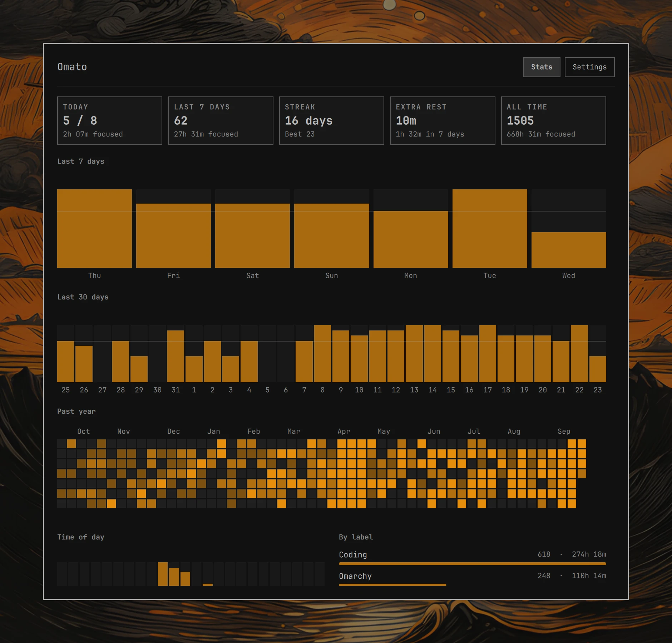The width and height of the screenshot is (672, 643).
Task: Click the "Last 30 days" heading
Action: [x=83, y=297]
